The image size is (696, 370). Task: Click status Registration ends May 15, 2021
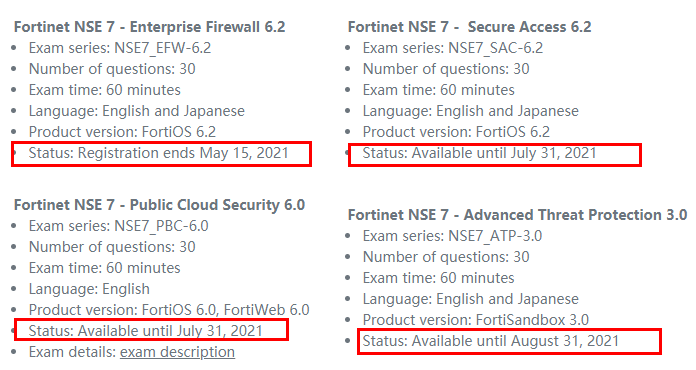(x=158, y=153)
